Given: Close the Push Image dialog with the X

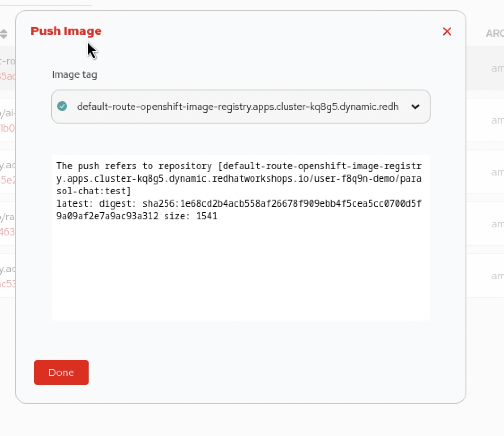Looking at the screenshot, I should (x=447, y=31).
